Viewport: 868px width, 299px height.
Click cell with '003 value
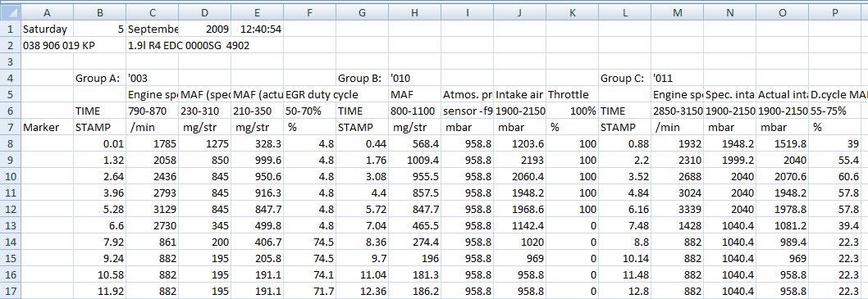click(x=153, y=79)
